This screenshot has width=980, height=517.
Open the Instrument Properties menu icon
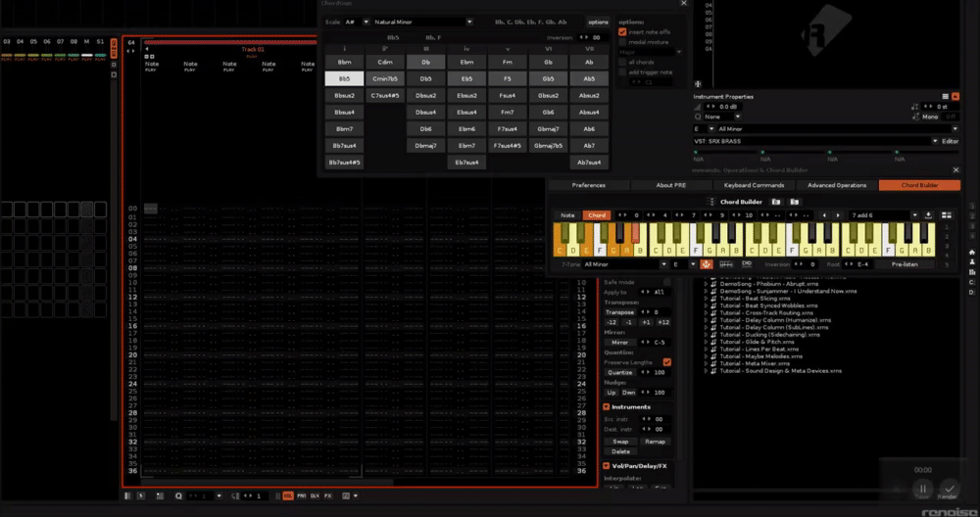pyautogui.click(x=946, y=97)
